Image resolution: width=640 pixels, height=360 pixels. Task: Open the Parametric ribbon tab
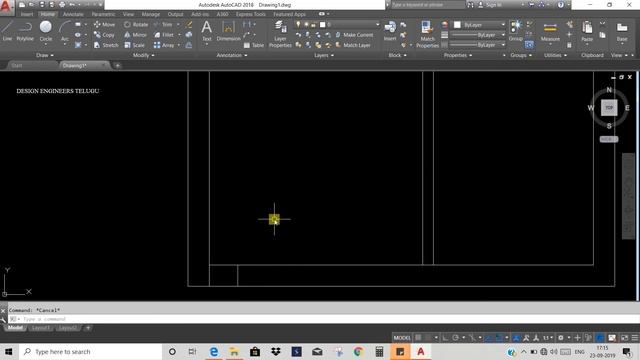[x=103, y=14]
